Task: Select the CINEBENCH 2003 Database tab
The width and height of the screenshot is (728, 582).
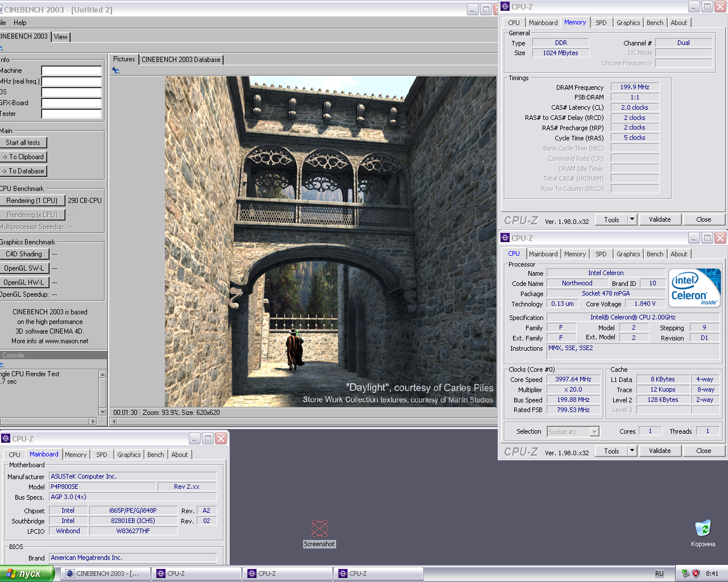Action: (x=181, y=60)
